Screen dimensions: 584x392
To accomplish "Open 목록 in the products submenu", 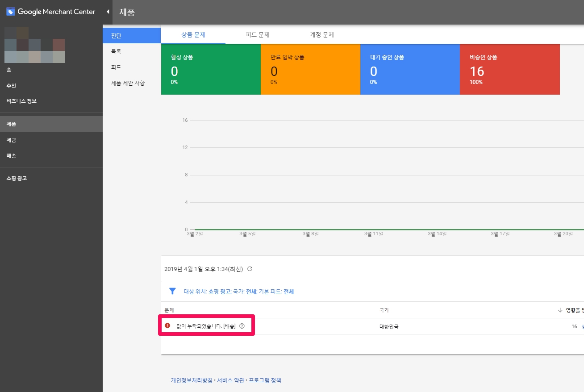I will [116, 51].
